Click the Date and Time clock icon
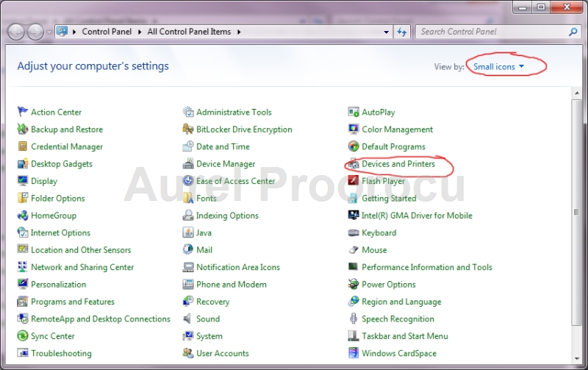Viewport: 588px width, 370px height. [188, 146]
